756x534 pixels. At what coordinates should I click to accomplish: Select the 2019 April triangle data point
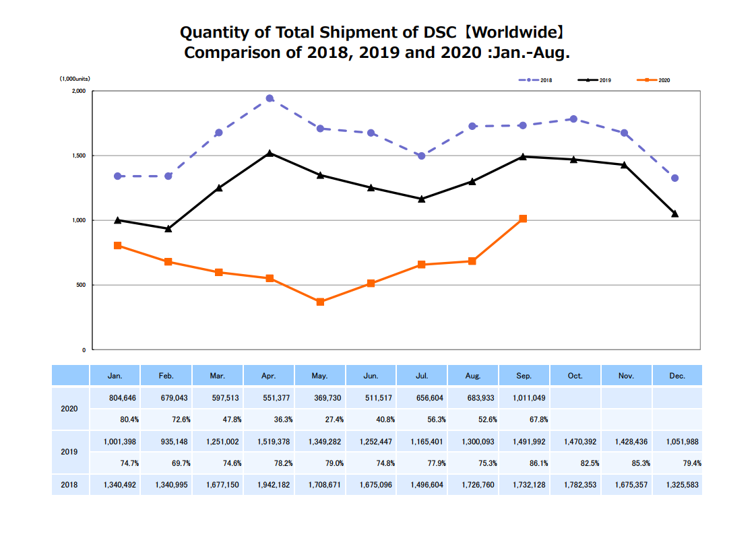[270, 154]
